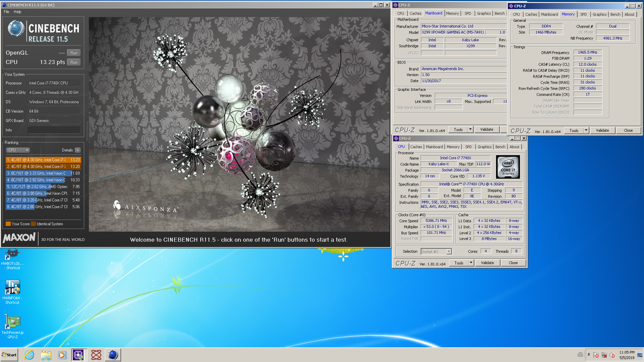Expand Tools dropdown arrow in bottom CPU-Z

point(471,263)
